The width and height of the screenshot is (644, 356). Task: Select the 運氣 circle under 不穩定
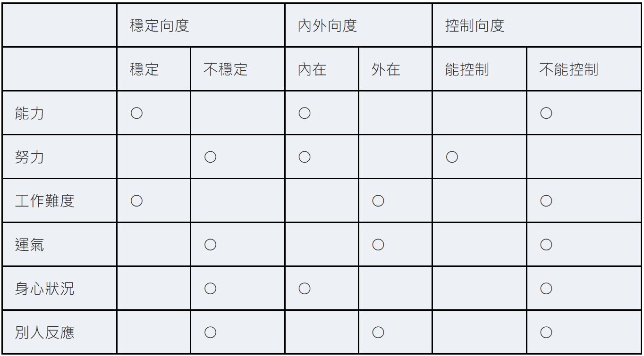[x=210, y=245]
